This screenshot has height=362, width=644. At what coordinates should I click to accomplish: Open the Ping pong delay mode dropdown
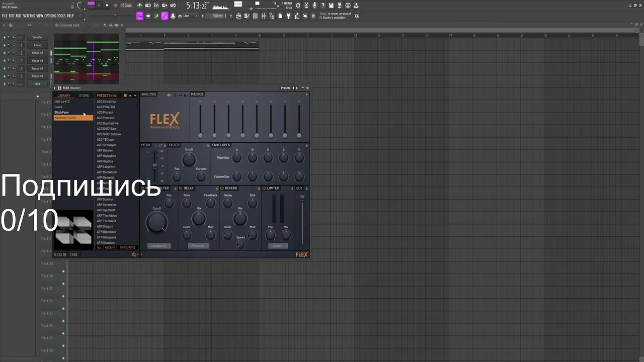point(197,246)
